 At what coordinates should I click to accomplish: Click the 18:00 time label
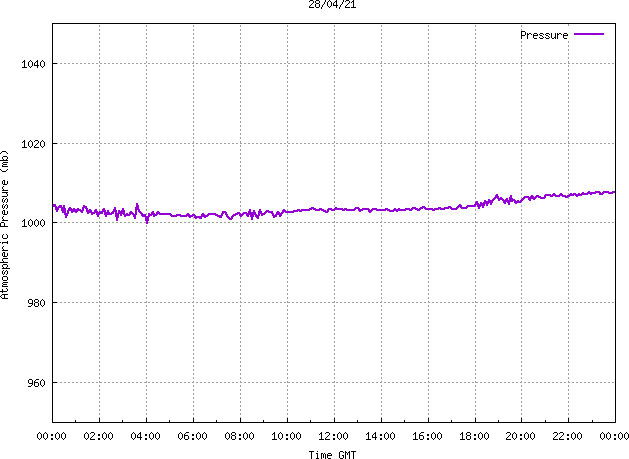tap(474, 436)
